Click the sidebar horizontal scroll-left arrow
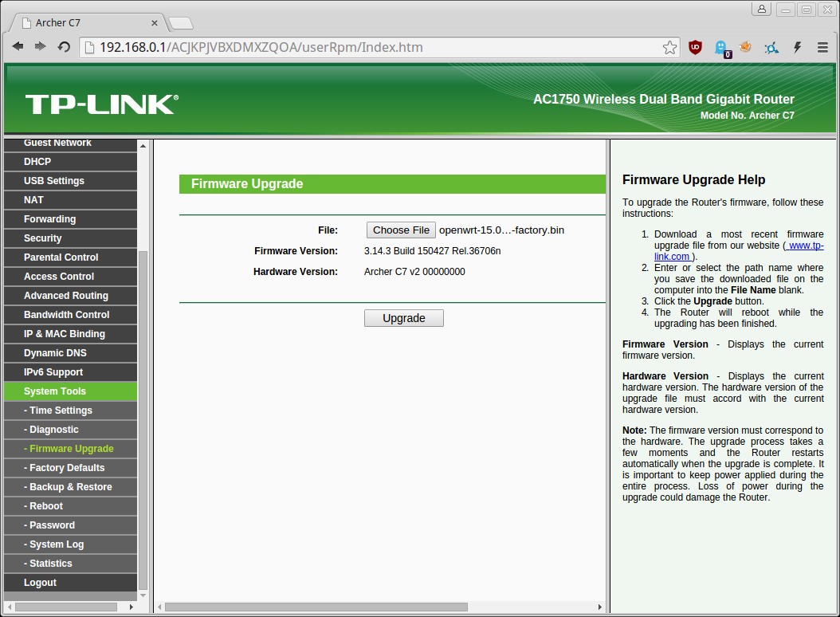 pos(9,607)
